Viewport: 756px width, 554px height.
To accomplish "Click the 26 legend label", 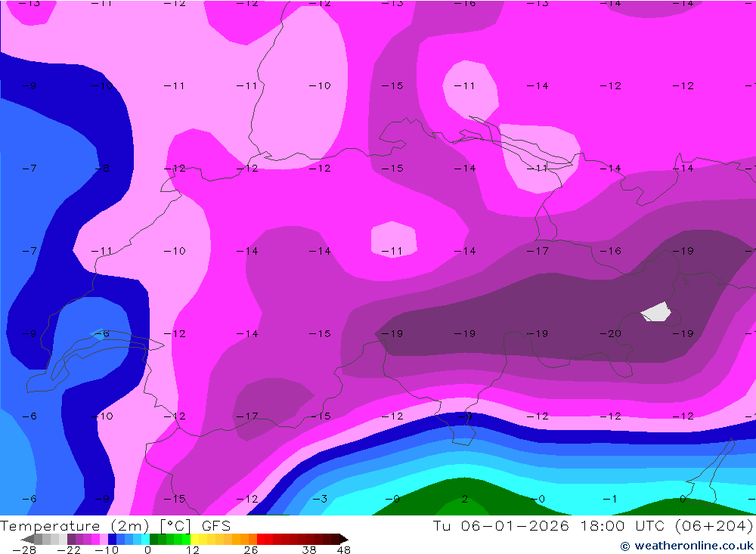I will pyautogui.click(x=251, y=550).
